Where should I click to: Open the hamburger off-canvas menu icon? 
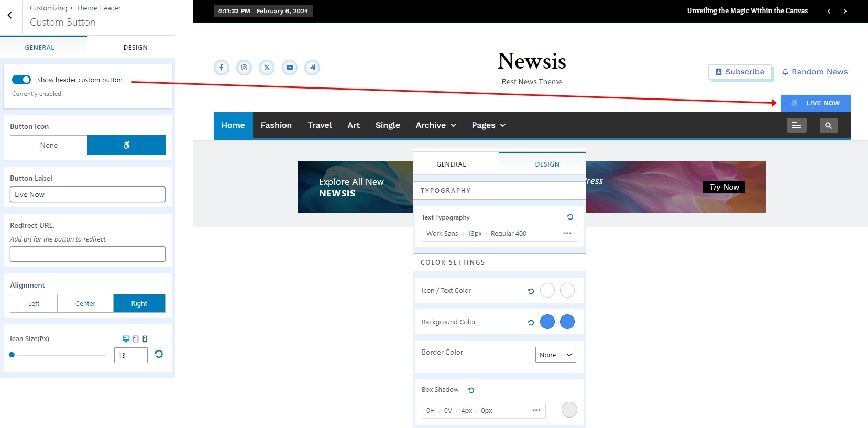click(x=796, y=125)
